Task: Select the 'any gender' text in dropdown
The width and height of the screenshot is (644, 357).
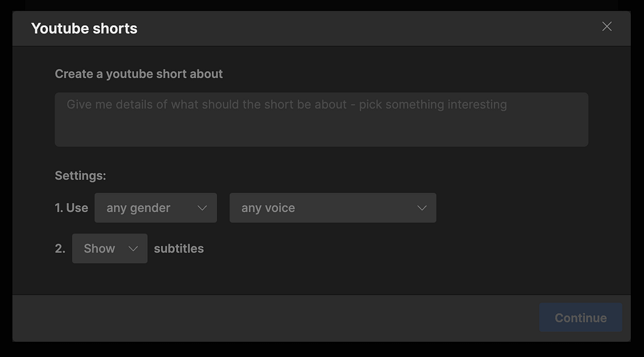Action: [x=138, y=208]
